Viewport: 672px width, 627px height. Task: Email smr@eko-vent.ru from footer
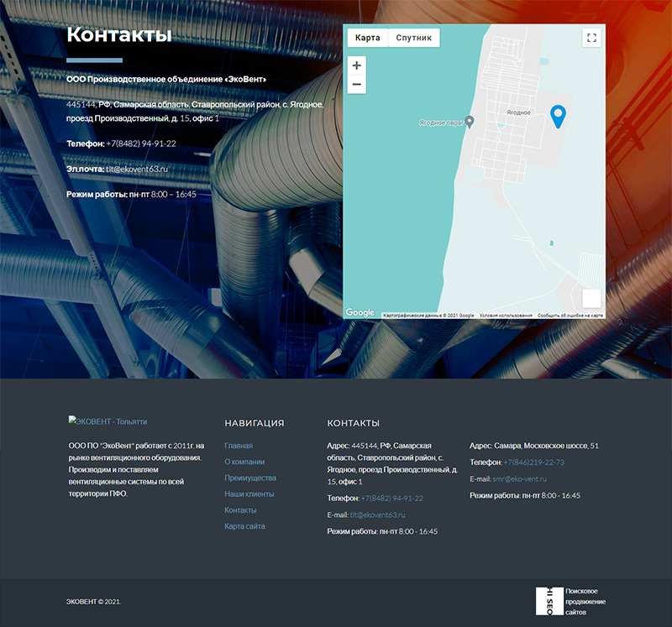[519, 479]
